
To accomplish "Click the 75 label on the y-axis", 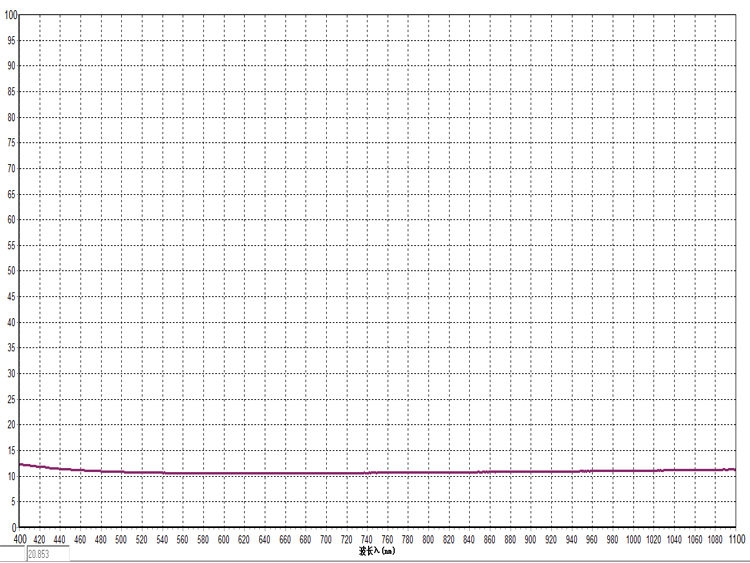I will coord(11,143).
